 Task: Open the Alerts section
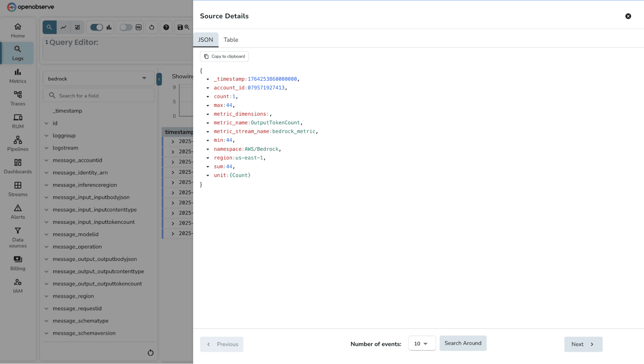point(18,211)
